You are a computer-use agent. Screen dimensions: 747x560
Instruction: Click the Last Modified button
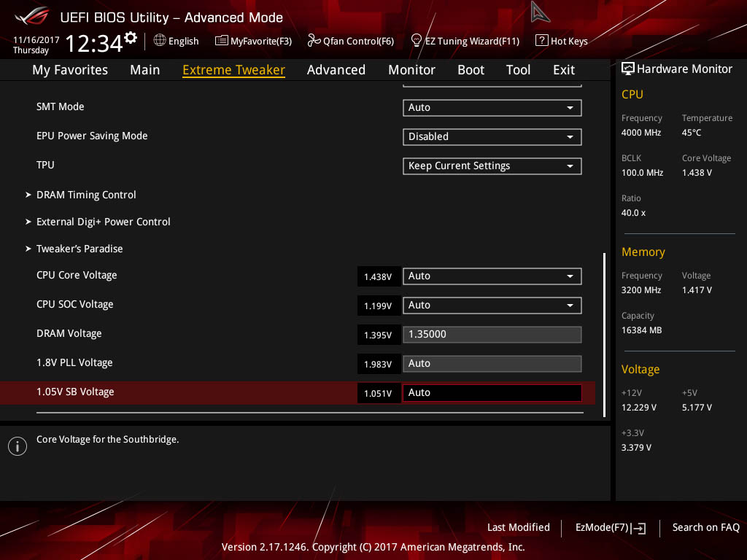519,528
